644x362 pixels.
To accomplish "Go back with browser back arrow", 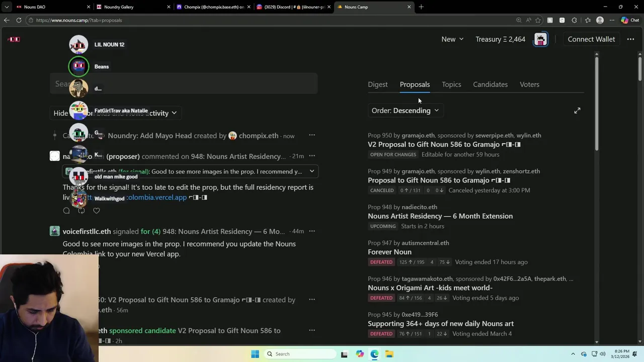I will click(7, 20).
